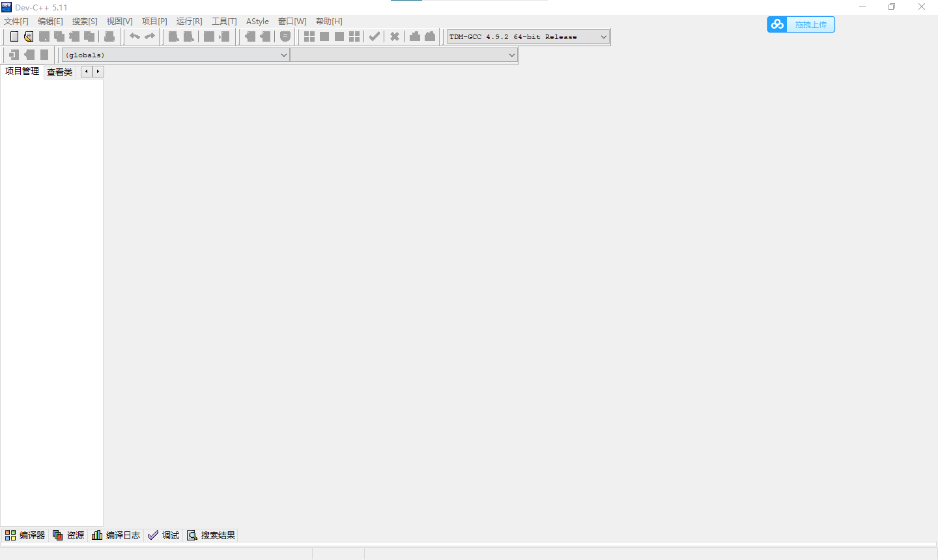Image resolution: width=938 pixels, height=560 pixels.
Task: Click the Save All toolbar icon
Action: point(59,36)
